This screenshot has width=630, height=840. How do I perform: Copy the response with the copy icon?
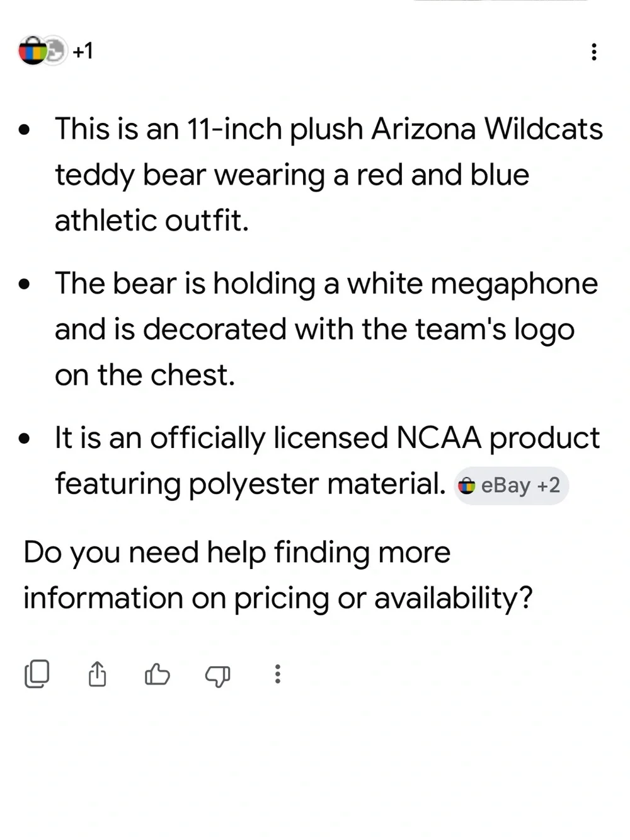pos(37,674)
